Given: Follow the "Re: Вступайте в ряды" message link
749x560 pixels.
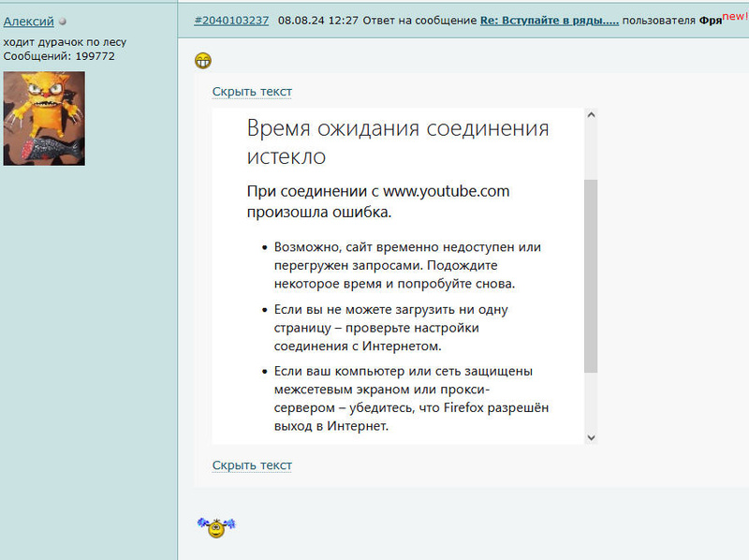Looking at the screenshot, I should (x=549, y=20).
